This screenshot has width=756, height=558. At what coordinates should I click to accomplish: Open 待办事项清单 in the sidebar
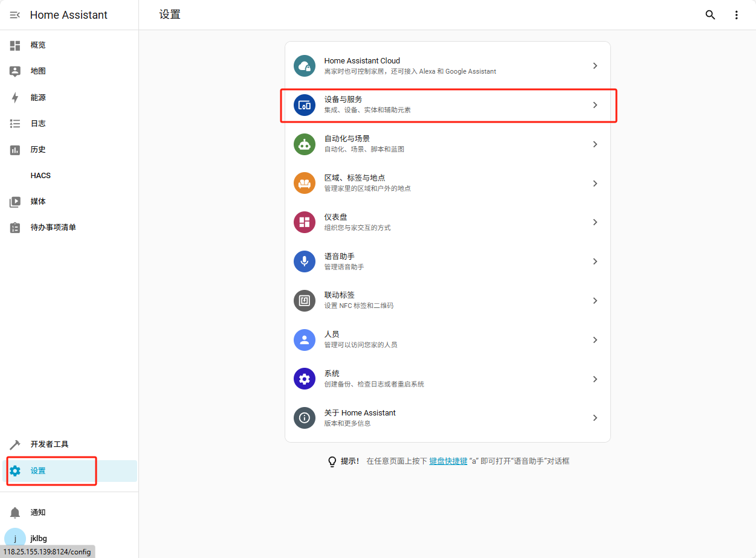(x=69, y=228)
